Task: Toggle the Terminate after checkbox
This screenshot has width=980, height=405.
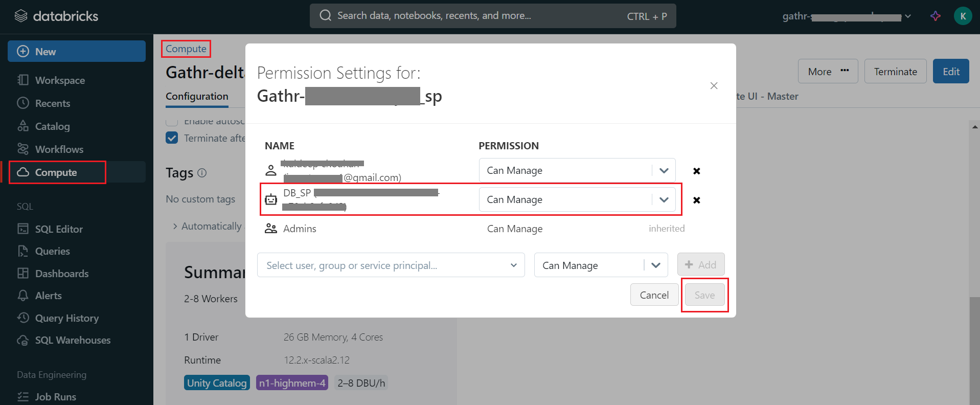Action: [172, 138]
